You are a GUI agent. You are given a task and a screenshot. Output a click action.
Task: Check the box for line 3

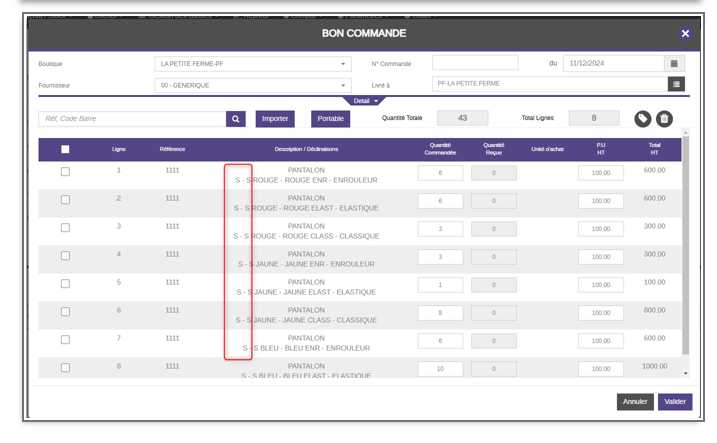[x=65, y=228]
